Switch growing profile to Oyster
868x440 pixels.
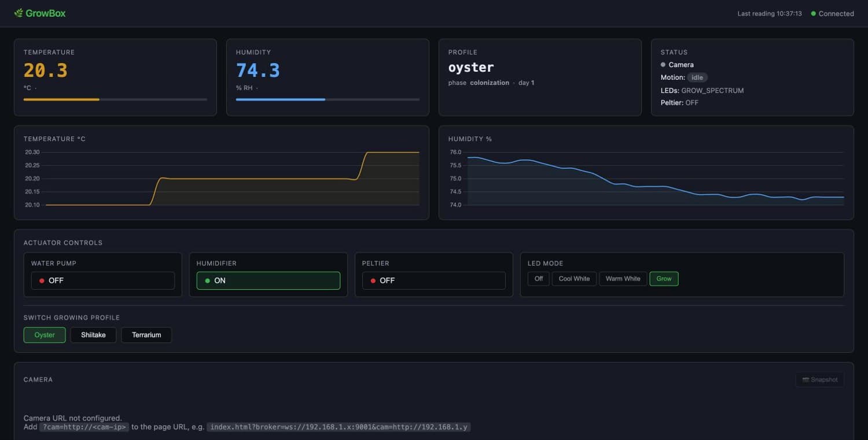click(45, 335)
